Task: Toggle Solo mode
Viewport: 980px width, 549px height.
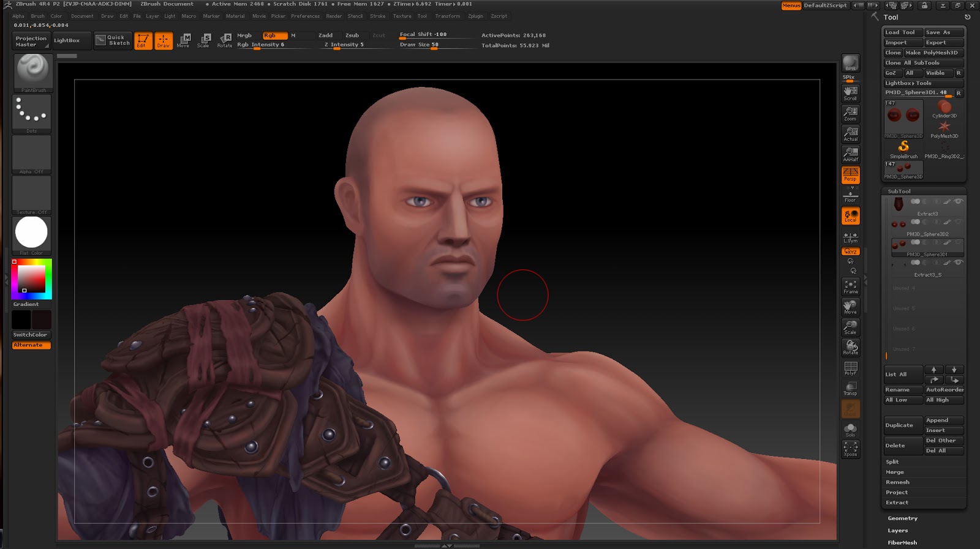Action: point(850,429)
